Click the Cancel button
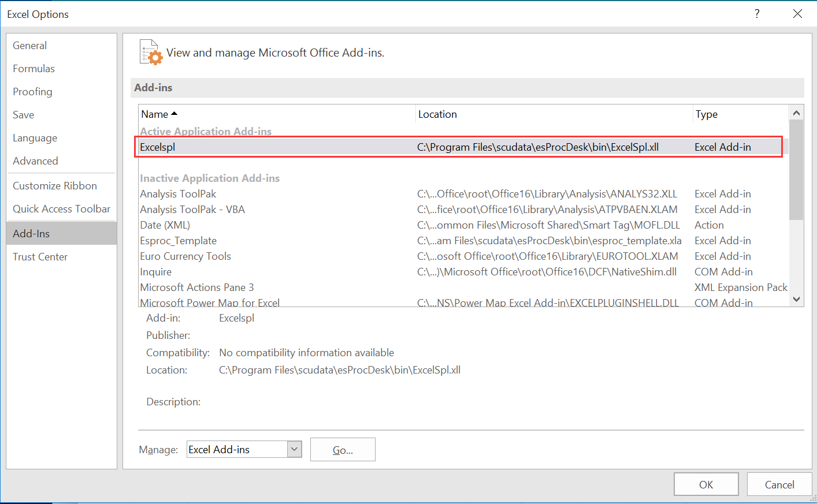The width and height of the screenshot is (817, 504). (779, 484)
